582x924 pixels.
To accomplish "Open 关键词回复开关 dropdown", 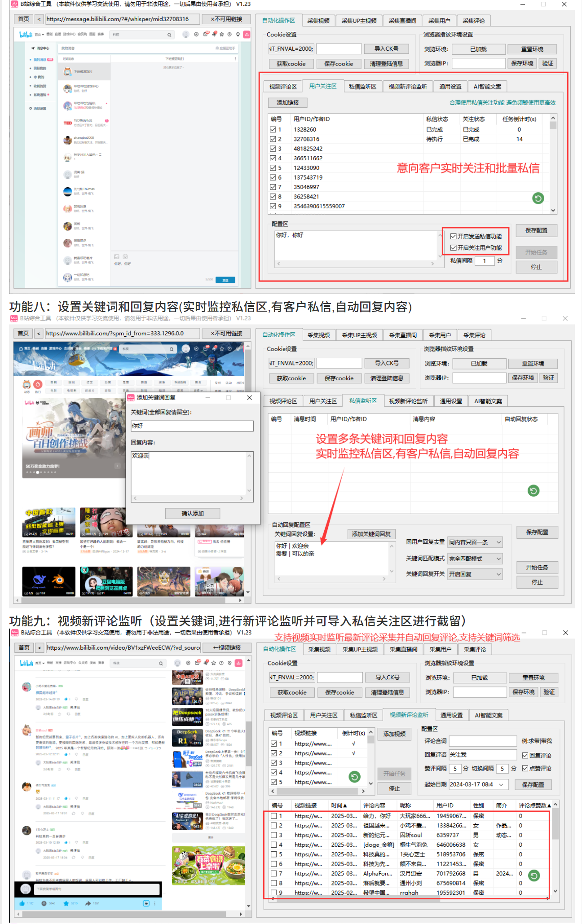I will [x=475, y=574].
